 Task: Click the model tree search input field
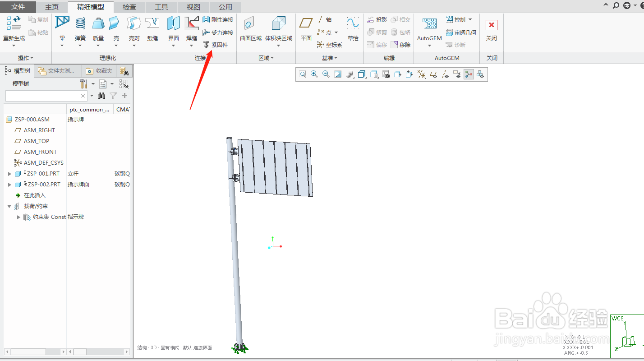46,96
